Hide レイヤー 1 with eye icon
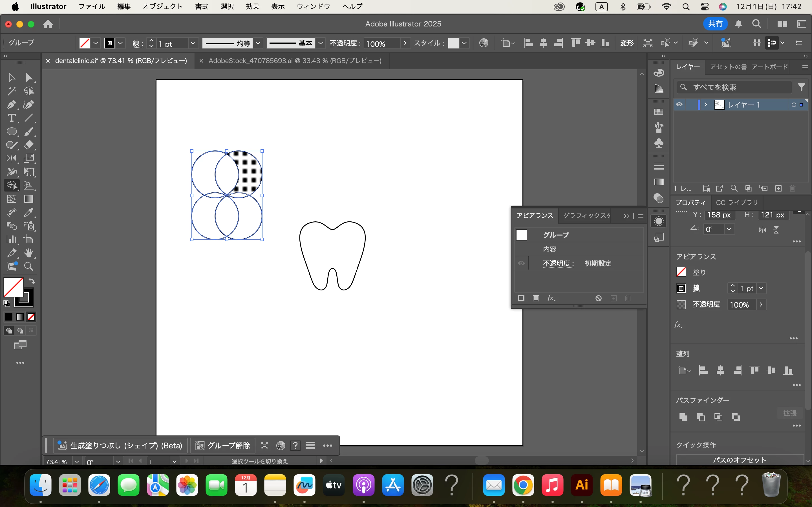The width and height of the screenshot is (812, 507). pyautogui.click(x=679, y=104)
